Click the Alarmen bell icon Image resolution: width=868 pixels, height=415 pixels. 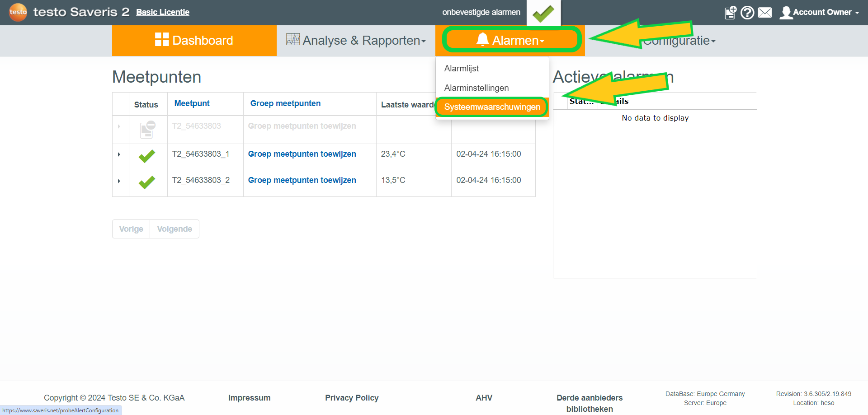pos(482,39)
